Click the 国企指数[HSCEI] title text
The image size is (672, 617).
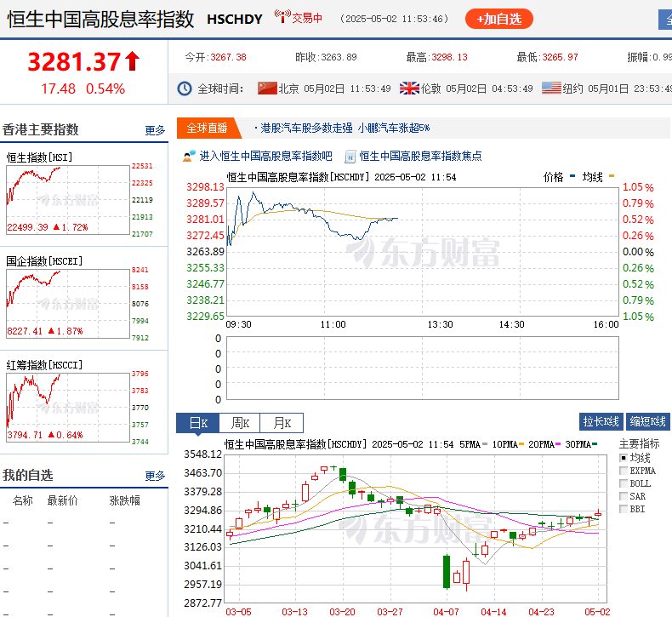coord(44,261)
